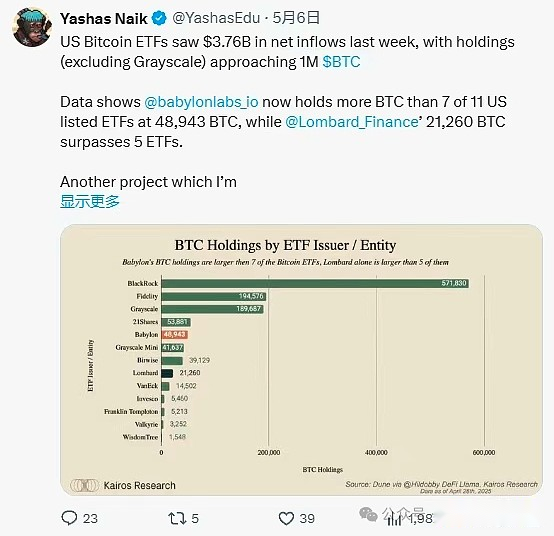Click the Kairos Research logo
The image size is (554, 536).
click(84, 485)
